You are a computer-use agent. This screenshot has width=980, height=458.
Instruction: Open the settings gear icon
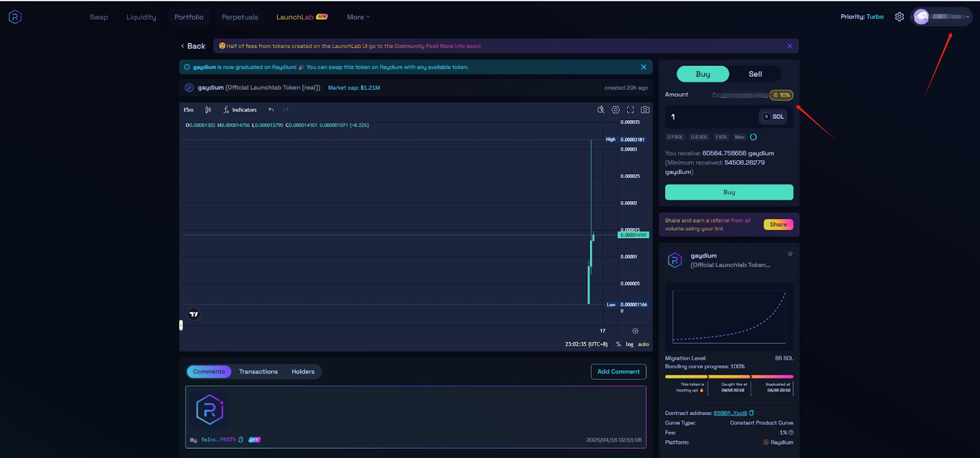pyautogui.click(x=899, y=17)
